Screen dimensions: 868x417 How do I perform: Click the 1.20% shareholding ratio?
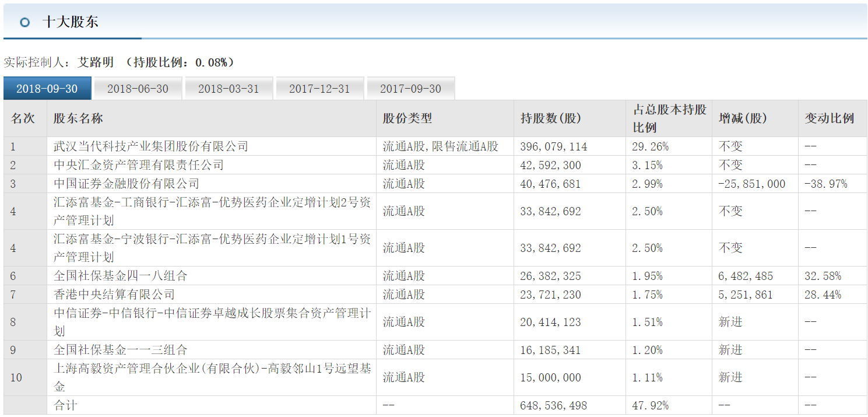pos(648,350)
